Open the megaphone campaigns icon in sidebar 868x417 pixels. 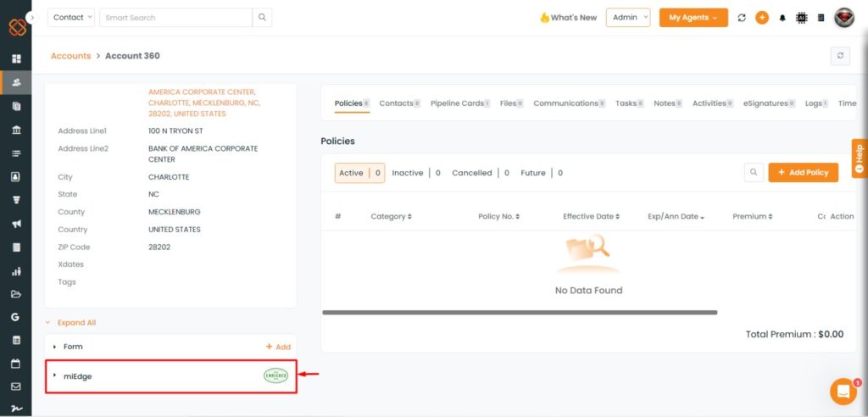[x=16, y=224]
